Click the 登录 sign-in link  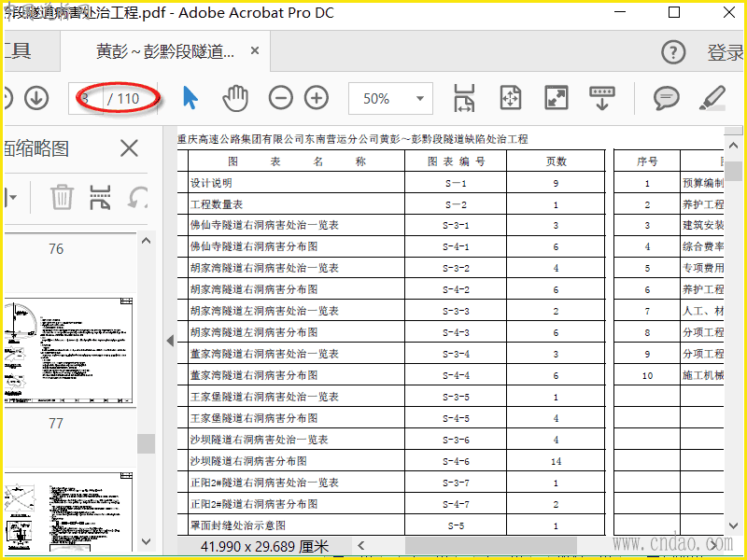coord(726,52)
